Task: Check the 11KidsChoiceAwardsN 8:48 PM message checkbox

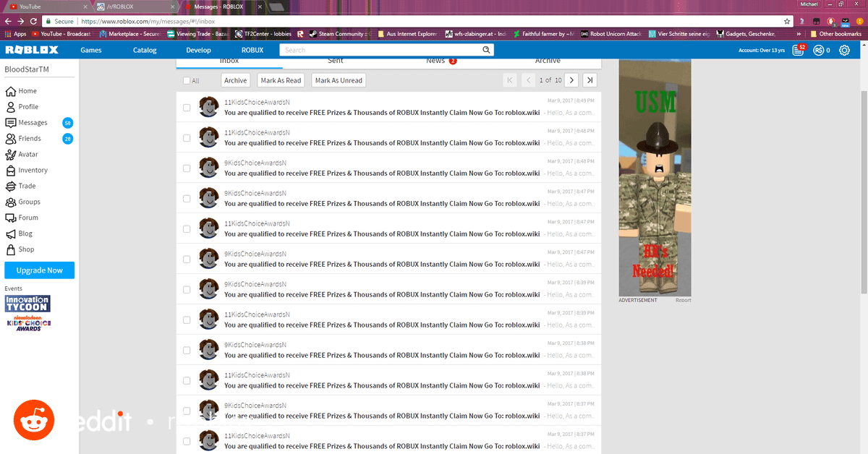Action: coord(187,137)
